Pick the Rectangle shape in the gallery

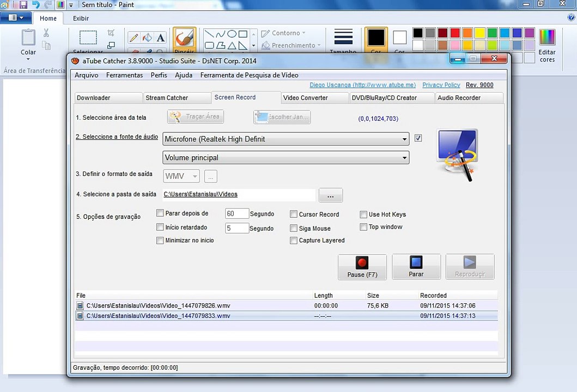tap(243, 34)
